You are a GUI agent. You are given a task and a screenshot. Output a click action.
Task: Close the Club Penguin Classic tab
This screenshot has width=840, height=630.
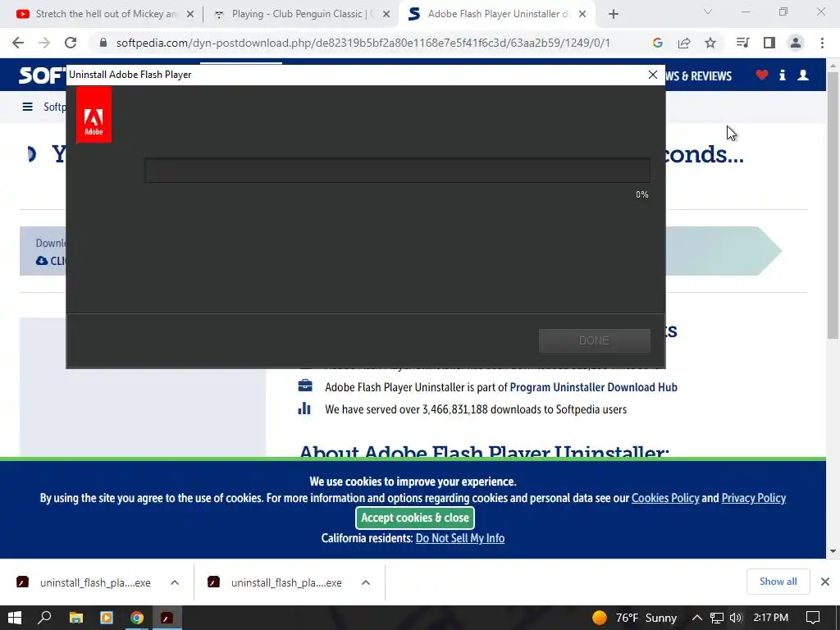pos(386,15)
